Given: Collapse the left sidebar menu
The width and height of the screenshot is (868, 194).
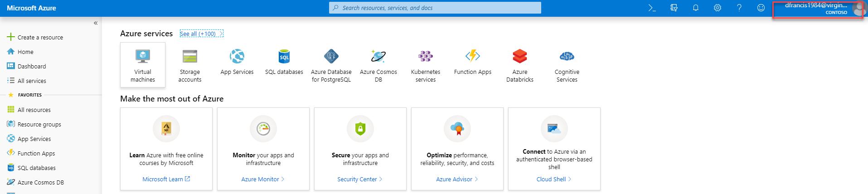Looking at the screenshot, I should tap(96, 23).
